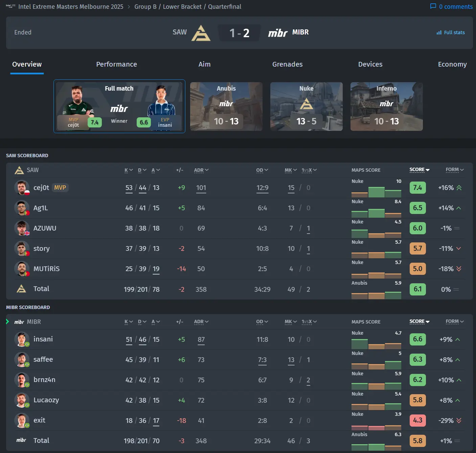The width and height of the screenshot is (476, 453).
Task: Click saffee's player avatar
Action: (x=22, y=360)
